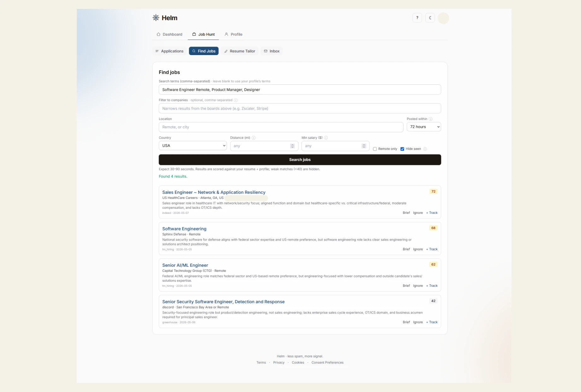This screenshot has width=581, height=392.
Task: Click info icon next to Hide seen
Action: click(x=425, y=149)
